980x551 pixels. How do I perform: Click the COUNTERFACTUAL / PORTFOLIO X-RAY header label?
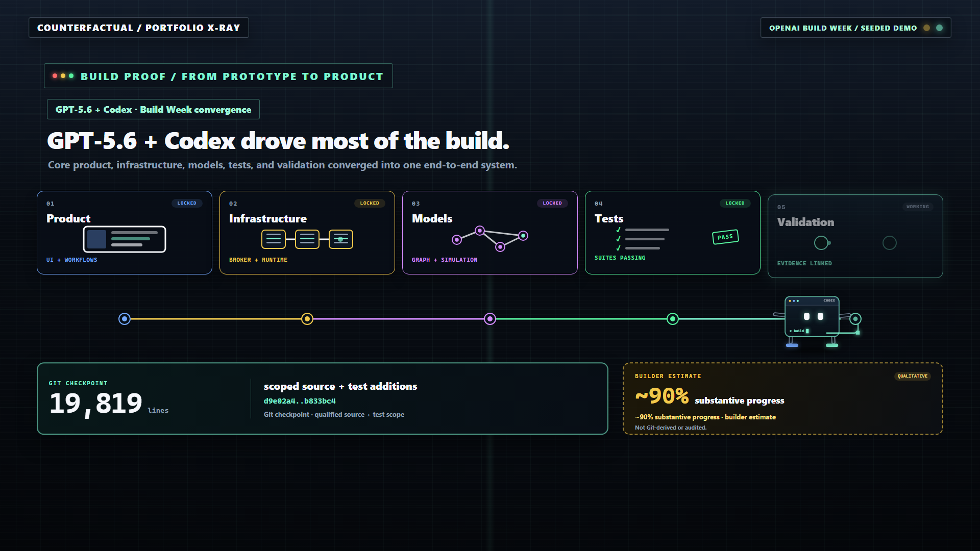click(x=139, y=28)
